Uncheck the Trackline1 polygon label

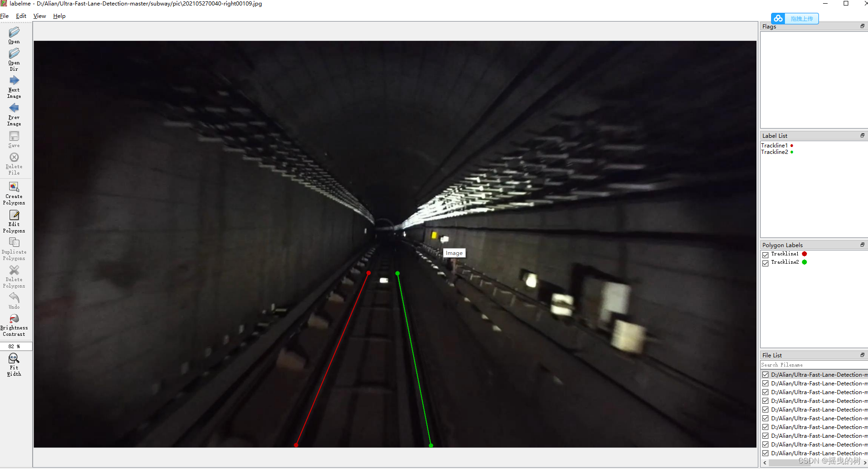tap(766, 254)
